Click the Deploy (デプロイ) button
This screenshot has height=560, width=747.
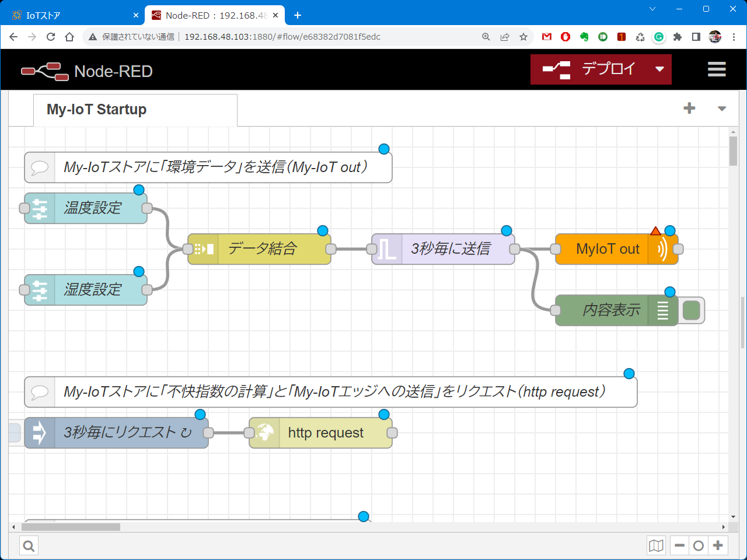(x=589, y=69)
